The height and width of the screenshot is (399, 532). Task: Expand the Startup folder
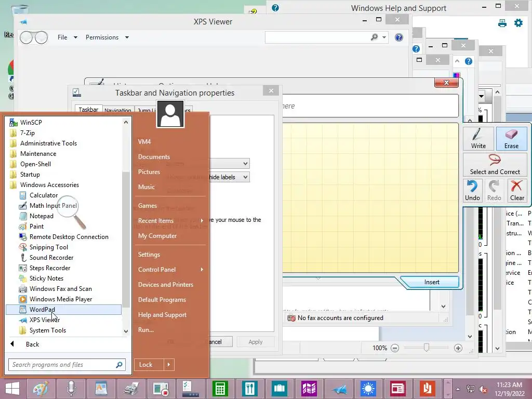coord(30,175)
